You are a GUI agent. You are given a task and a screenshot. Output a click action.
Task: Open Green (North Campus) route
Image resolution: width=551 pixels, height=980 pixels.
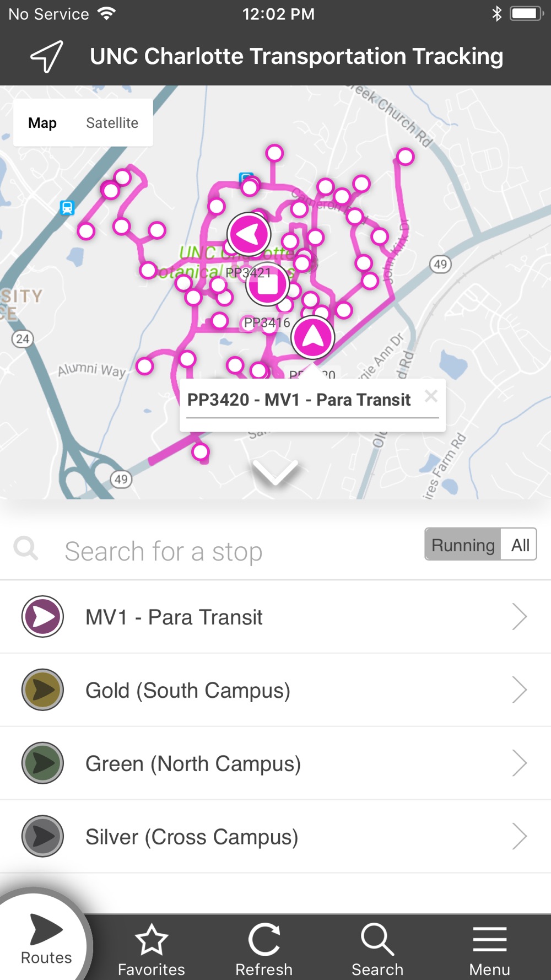[275, 763]
